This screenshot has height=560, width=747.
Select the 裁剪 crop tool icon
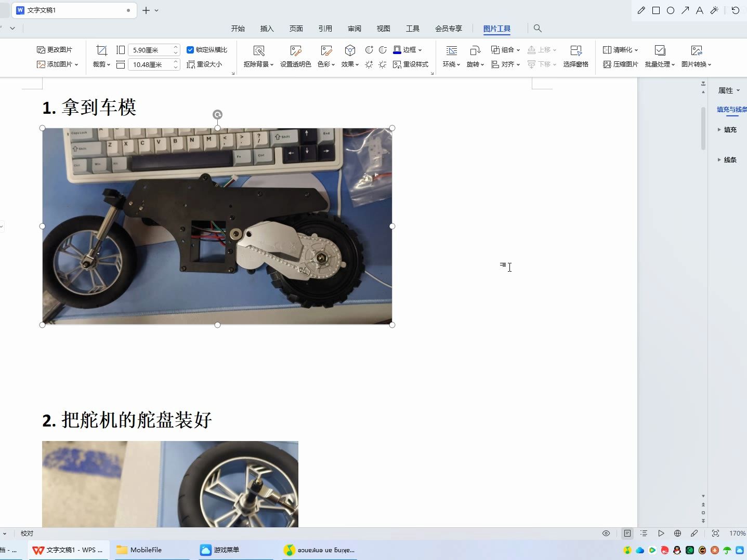pos(102,50)
